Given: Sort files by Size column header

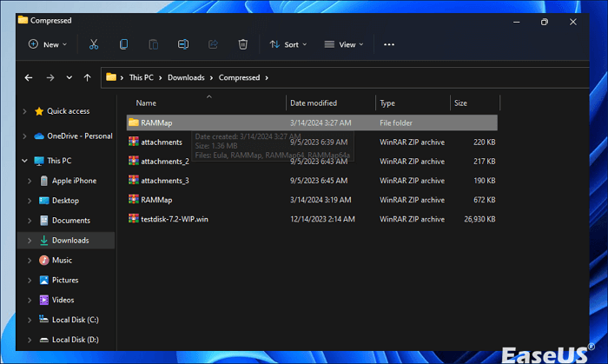Looking at the screenshot, I should (x=460, y=103).
